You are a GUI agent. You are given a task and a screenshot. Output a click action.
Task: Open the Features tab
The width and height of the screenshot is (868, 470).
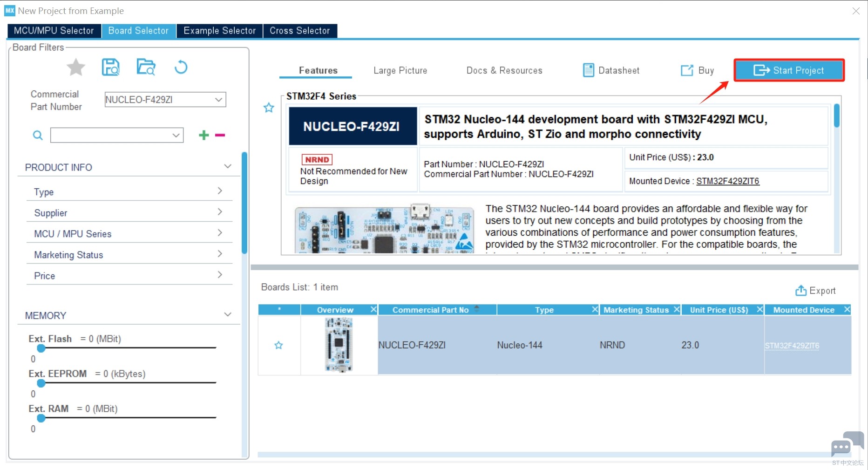tap(318, 70)
